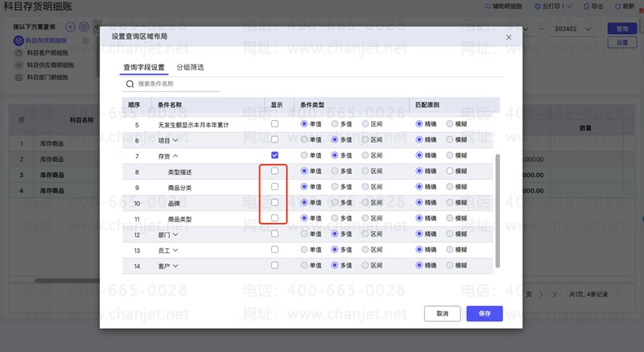Screen dimensions: 644x352
Task: Select 多值 radio for 类型描述 row
Action: click(335, 171)
